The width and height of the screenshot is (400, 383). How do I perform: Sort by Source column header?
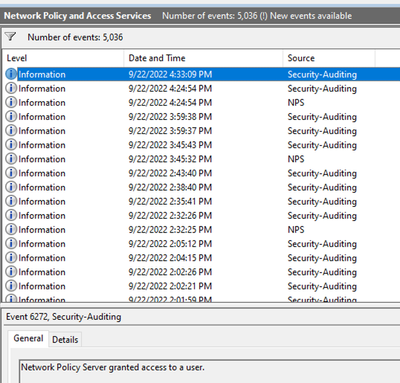pyautogui.click(x=329, y=58)
